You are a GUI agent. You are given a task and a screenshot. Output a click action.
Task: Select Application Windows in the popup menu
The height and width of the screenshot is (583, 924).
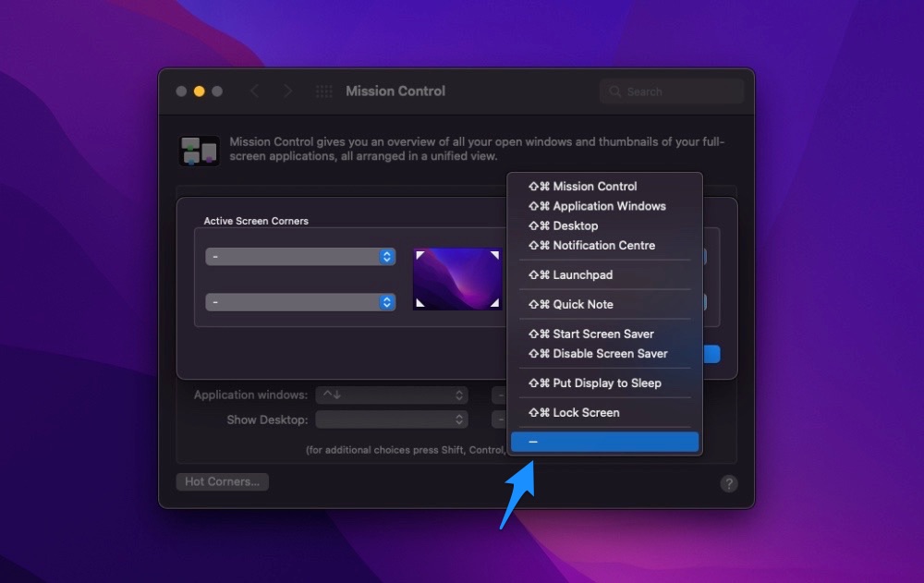coord(604,206)
